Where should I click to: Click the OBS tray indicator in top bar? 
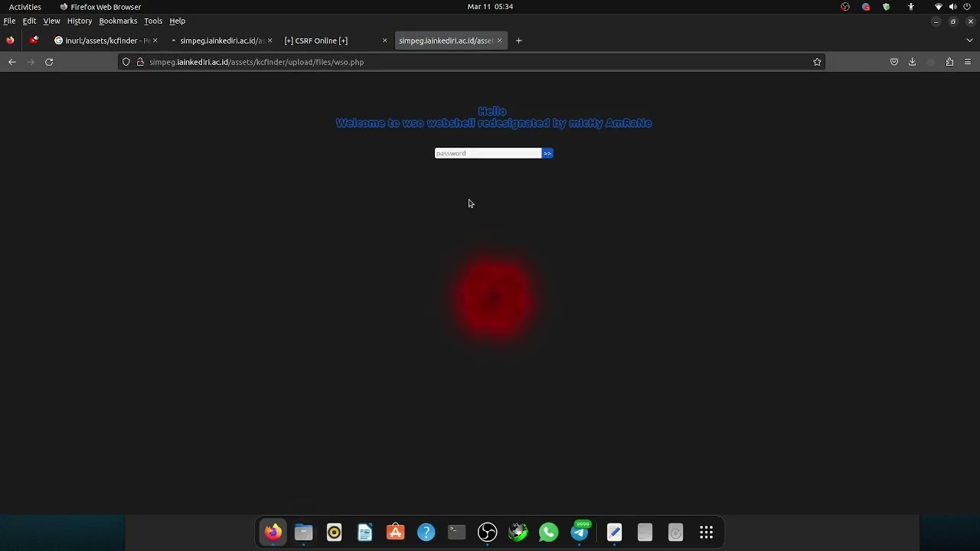pos(845,7)
